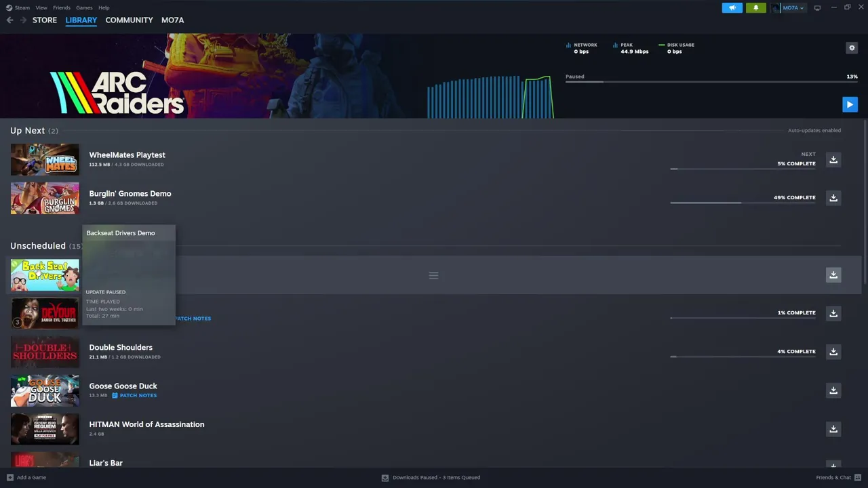Open the WheelMates Playtest thumbnail

[x=45, y=160]
